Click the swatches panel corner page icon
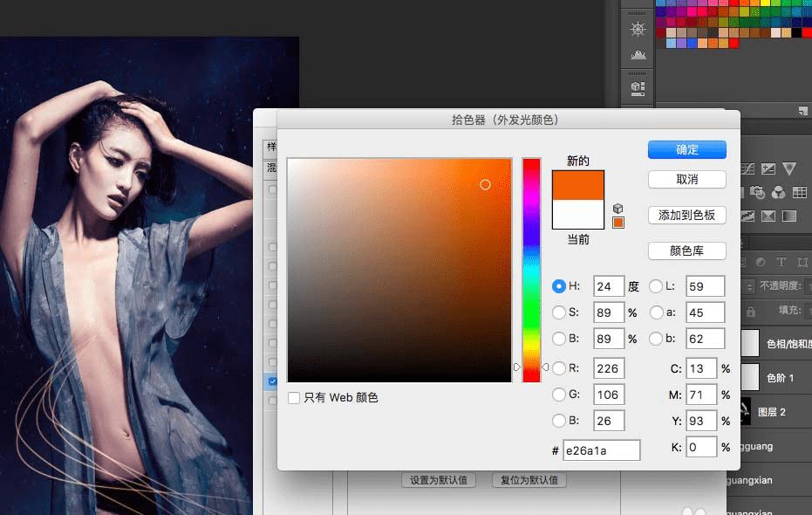Image resolution: width=812 pixels, height=515 pixels. pos(802,111)
